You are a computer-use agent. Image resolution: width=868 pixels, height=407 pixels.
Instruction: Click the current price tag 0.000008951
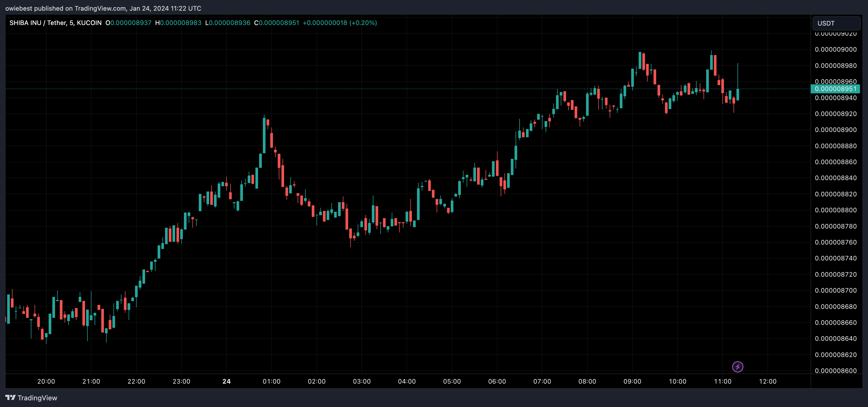coord(835,89)
